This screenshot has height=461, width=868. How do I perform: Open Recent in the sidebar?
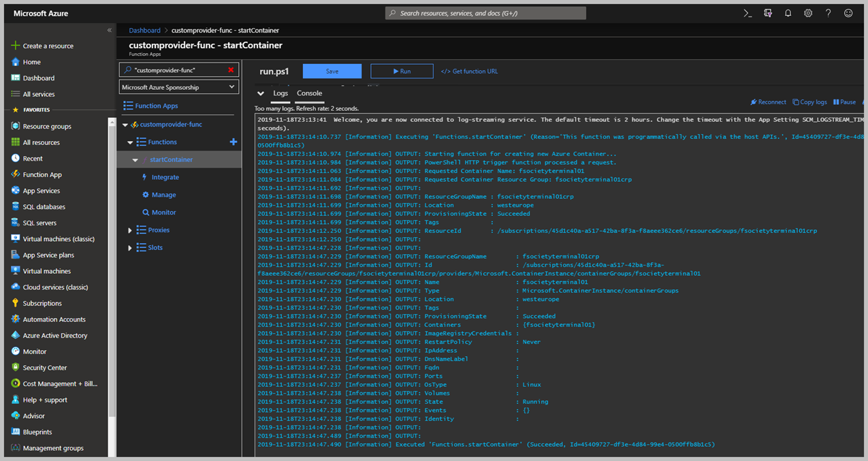click(x=27, y=159)
